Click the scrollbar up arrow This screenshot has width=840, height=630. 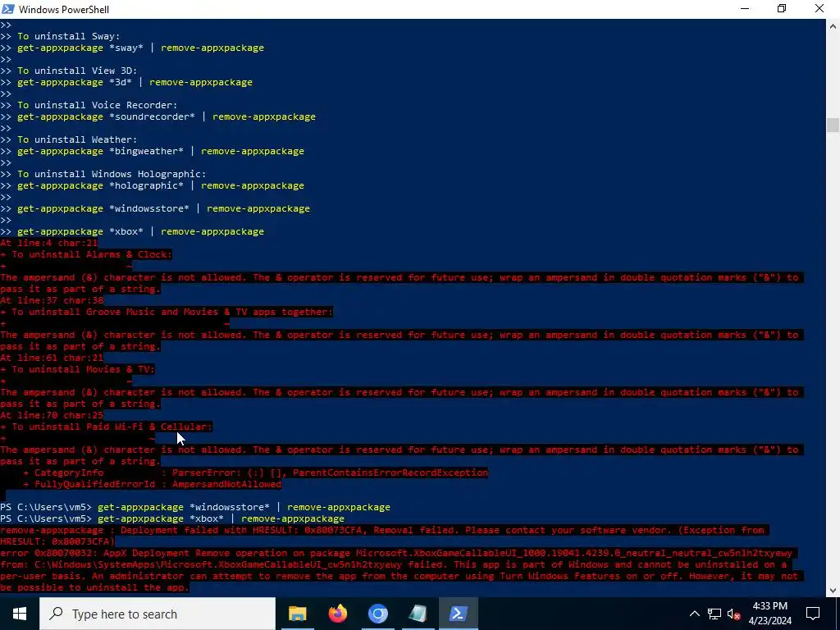(x=833, y=25)
